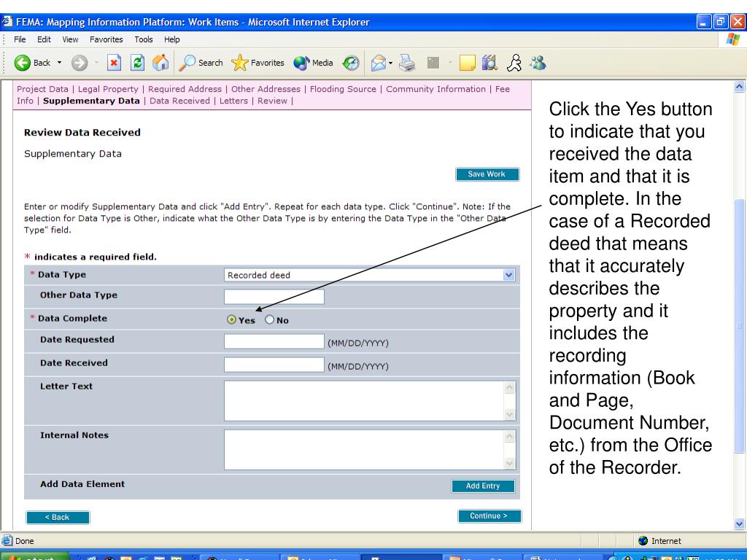Go to Required Address tab link
747x560 pixels.
[185, 89]
